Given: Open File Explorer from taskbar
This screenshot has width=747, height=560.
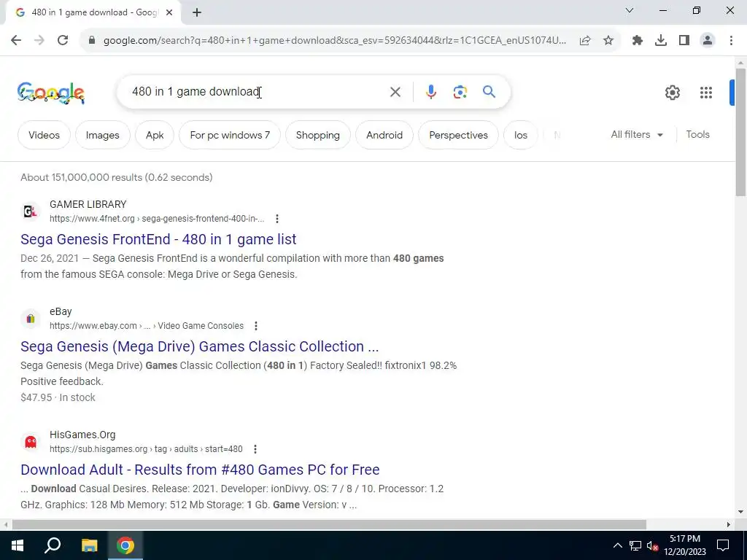Looking at the screenshot, I should [x=89, y=545].
